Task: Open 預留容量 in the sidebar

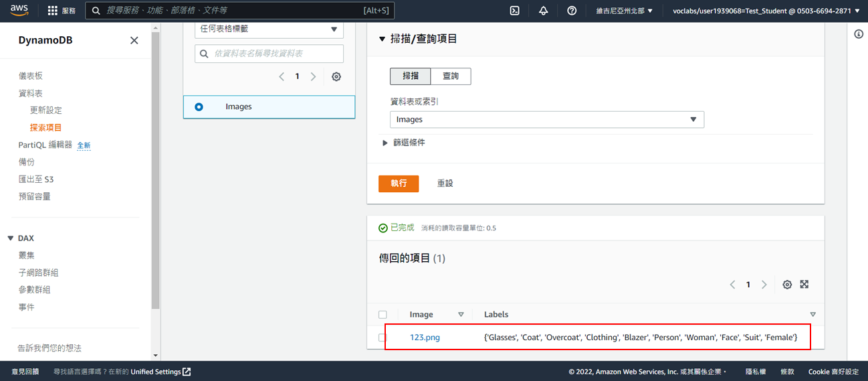Action: click(x=35, y=196)
